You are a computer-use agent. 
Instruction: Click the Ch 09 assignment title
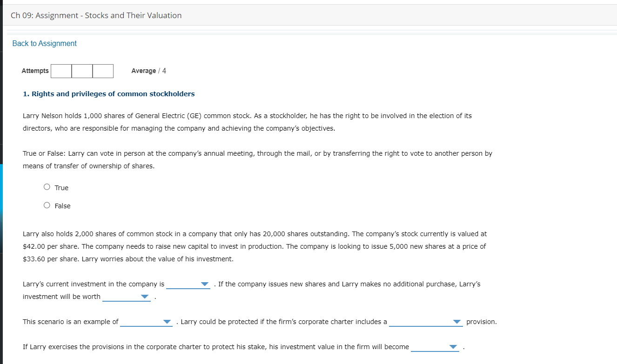tap(96, 15)
